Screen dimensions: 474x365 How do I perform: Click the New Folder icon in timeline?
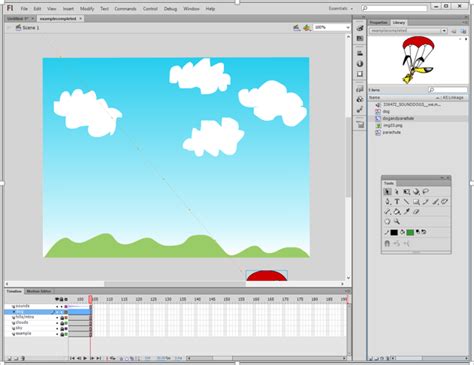click(x=16, y=358)
